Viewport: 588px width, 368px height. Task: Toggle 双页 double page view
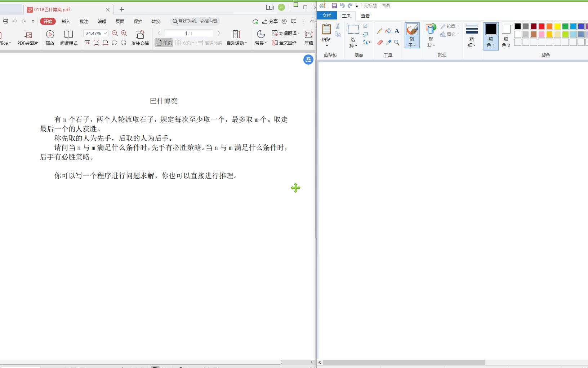pos(184,43)
